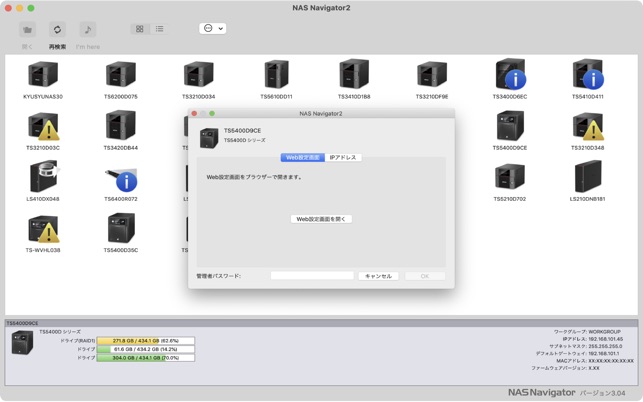Switch to the IPアドレス tab

[343, 158]
